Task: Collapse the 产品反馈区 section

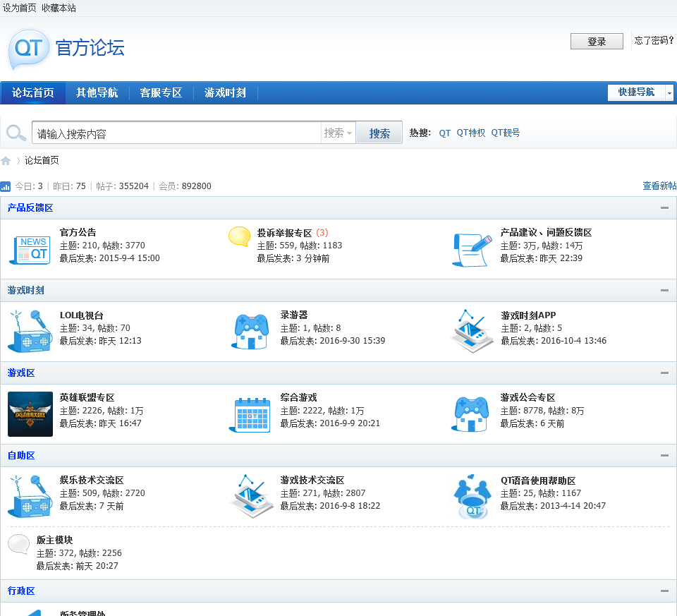Action: tap(664, 207)
